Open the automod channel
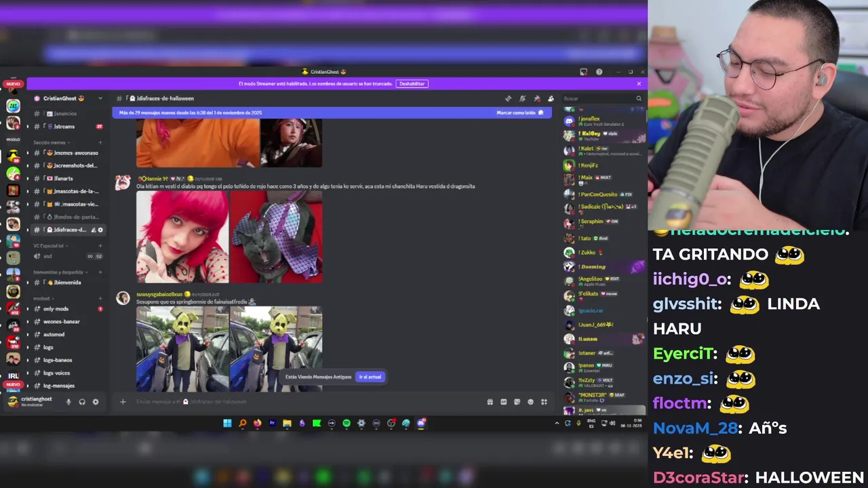The height and width of the screenshot is (488, 868). pos(68,334)
